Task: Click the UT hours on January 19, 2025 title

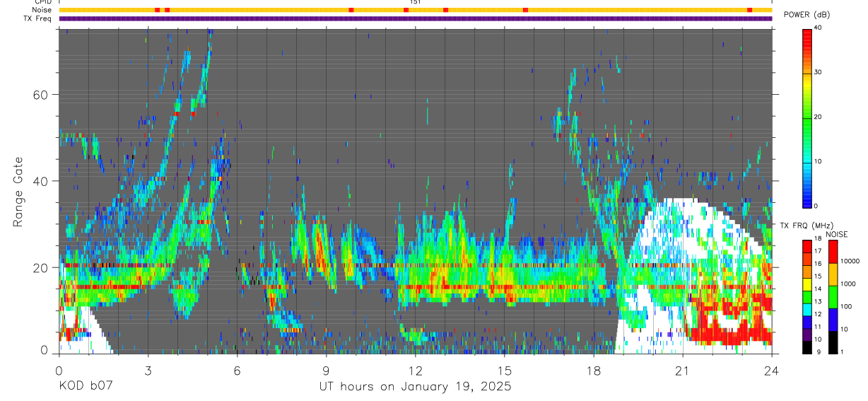Action: (415, 386)
